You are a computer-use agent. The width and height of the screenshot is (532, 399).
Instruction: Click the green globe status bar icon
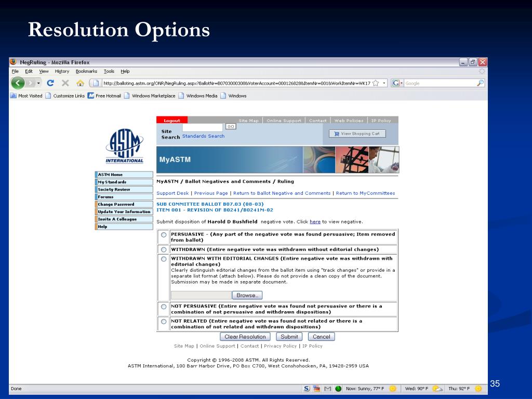tap(338, 389)
